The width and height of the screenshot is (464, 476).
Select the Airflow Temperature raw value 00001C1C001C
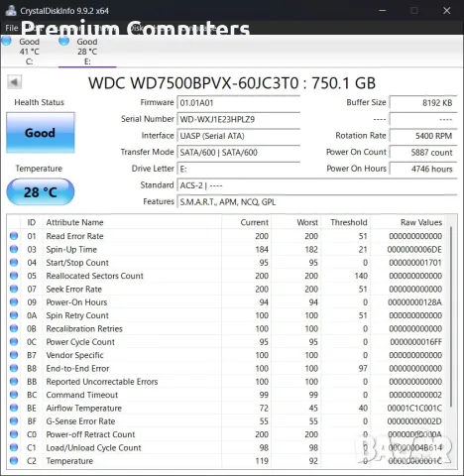[414, 408]
